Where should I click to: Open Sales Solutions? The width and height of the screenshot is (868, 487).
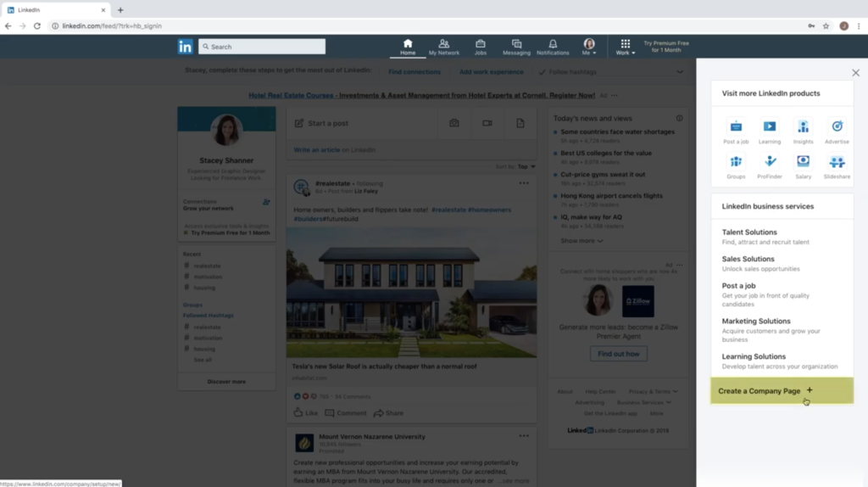(x=748, y=259)
